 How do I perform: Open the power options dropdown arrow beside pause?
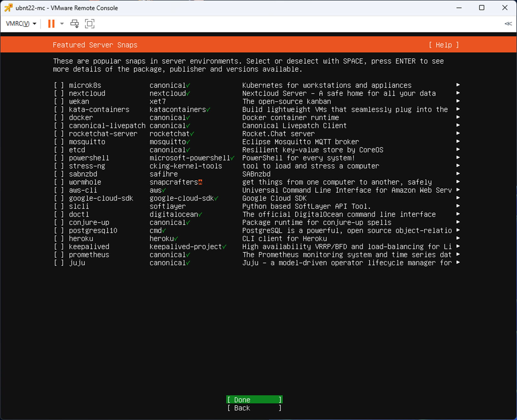(62, 24)
